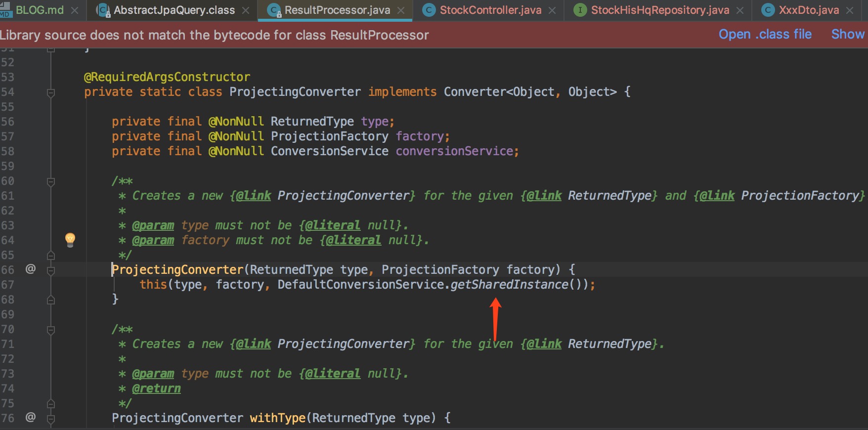Click the class icon on StockController.java tab
Image resolution: width=868 pixels, height=430 pixels.
(429, 10)
